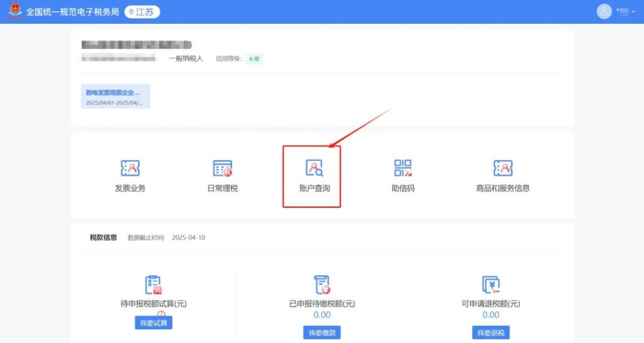The image size is (644, 343).
Task: Open the 助信码 QR code icon
Action: point(402,168)
